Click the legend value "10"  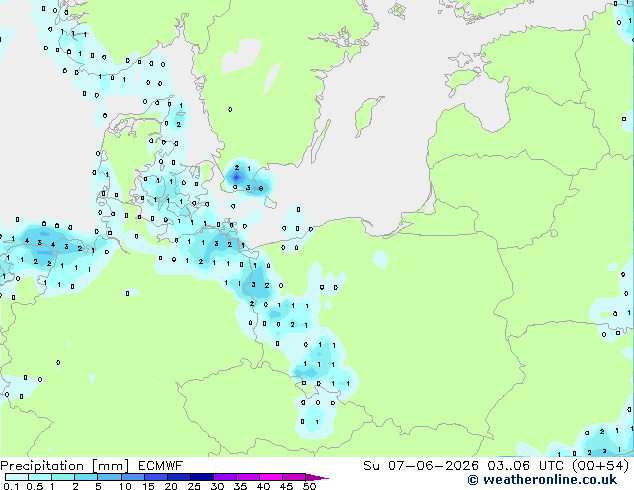(125, 486)
